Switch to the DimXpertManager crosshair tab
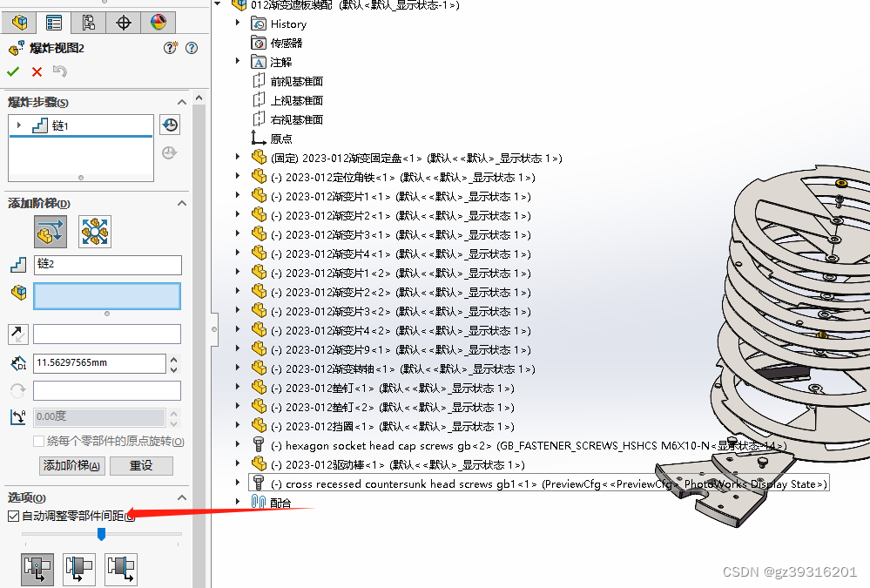870x588 pixels. 123,23
